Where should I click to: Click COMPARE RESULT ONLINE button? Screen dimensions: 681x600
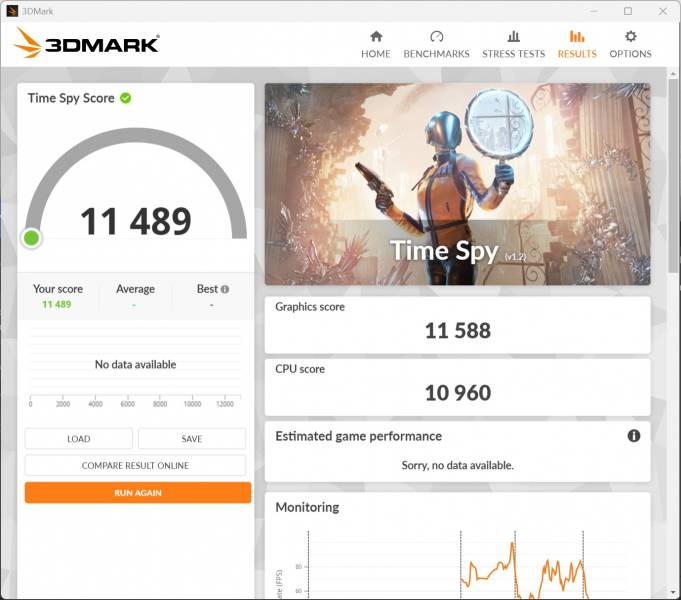pyautogui.click(x=136, y=465)
